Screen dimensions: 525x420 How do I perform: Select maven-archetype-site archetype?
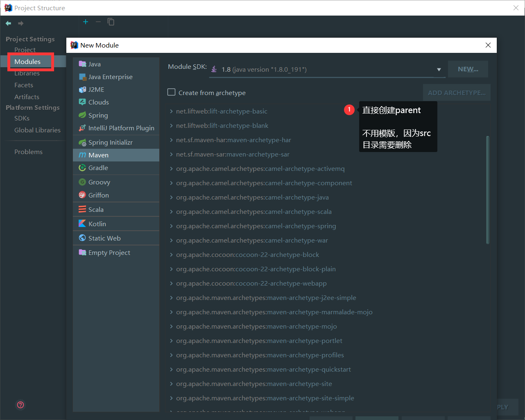(x=254, y=384)
